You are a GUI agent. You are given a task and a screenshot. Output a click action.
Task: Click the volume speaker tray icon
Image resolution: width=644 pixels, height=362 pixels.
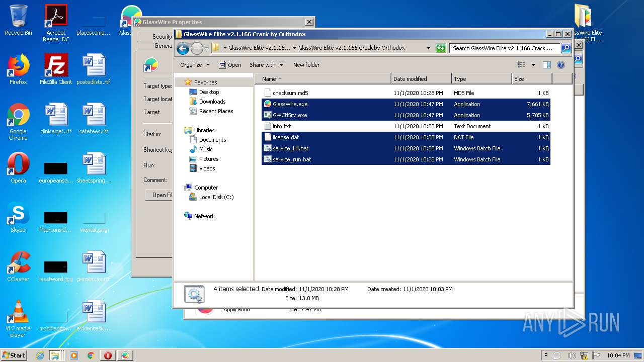click(x=572, y=355)
